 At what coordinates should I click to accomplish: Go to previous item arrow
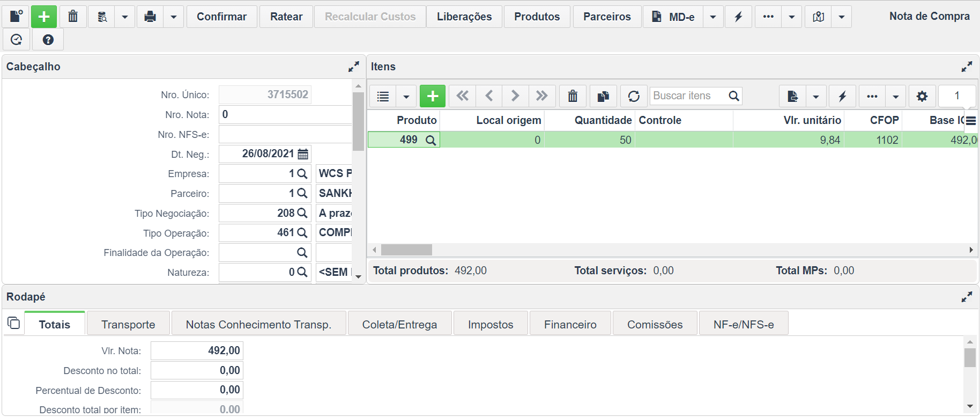pyautogui.click(x=489, y=96)
